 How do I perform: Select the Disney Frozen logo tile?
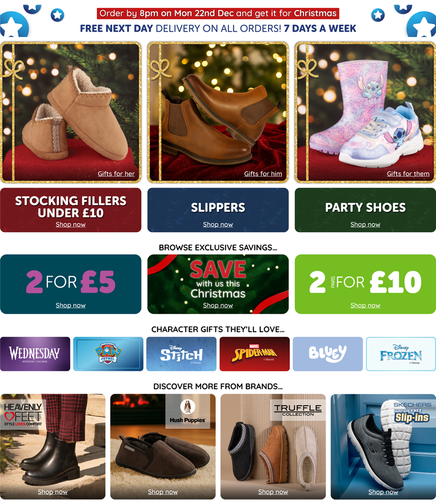(x=401, y=354)
